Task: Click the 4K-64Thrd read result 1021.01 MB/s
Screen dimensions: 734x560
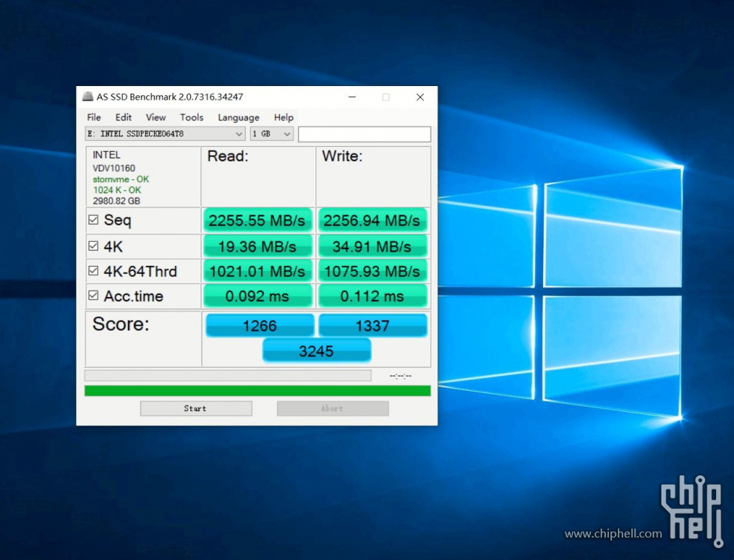Action: [258, 271]
